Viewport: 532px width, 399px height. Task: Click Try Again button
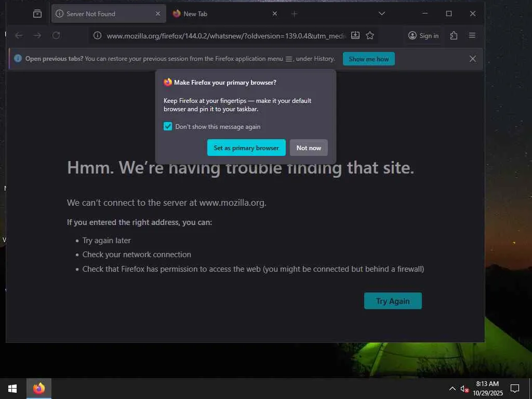pos(393,301)
